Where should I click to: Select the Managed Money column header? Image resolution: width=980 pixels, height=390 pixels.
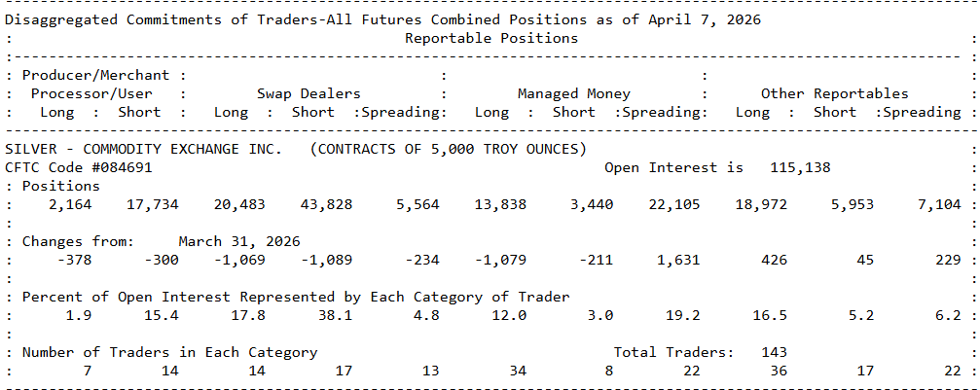click(x=573, y=93)
